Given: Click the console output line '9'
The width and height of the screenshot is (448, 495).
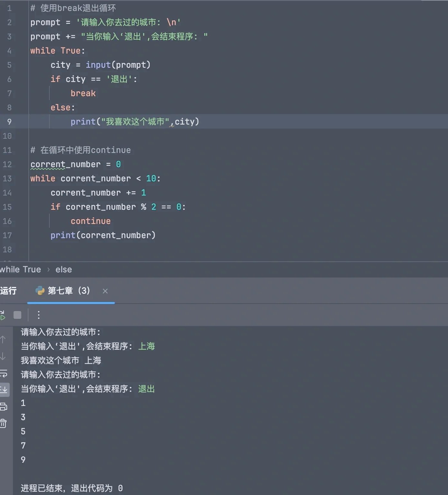Looking at the screenshot, I should [x=23, y=460].
